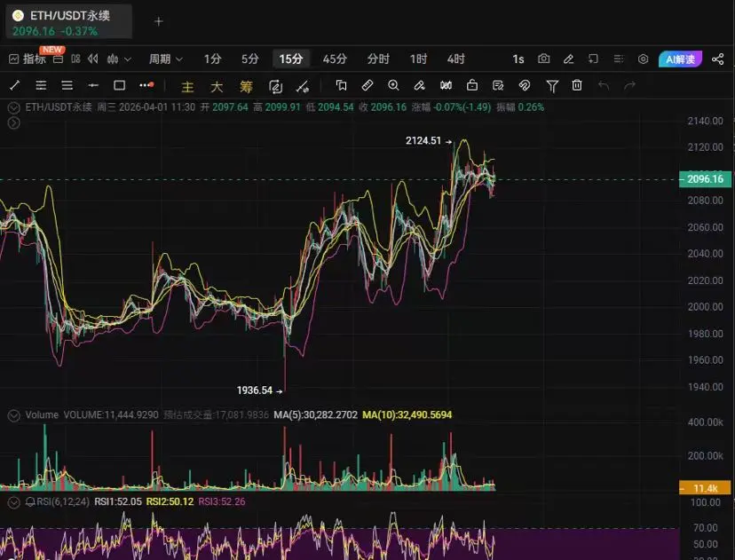This screenshot has width=735, height=560.
Task: Click the RSI(6,12,24) indicator name
Action: (x=63, y=501)
